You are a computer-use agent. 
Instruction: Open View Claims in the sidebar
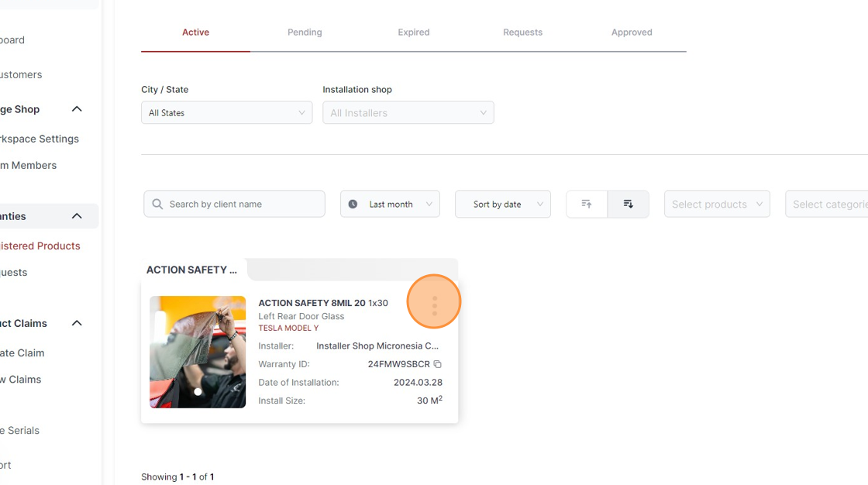20,380
